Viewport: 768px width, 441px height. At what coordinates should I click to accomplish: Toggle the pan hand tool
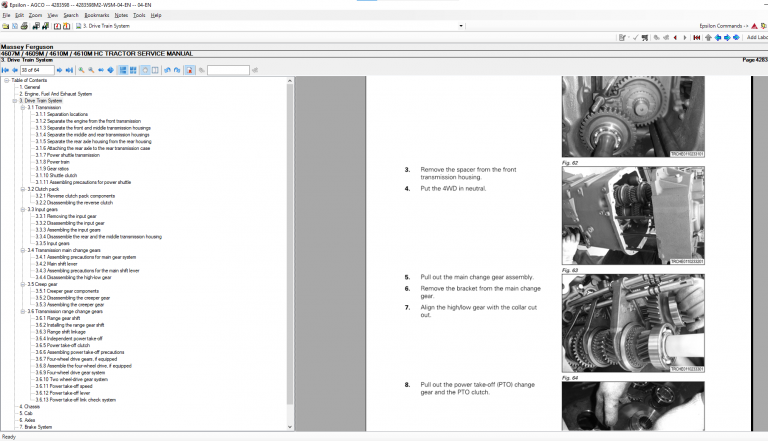tap(145, 70)
